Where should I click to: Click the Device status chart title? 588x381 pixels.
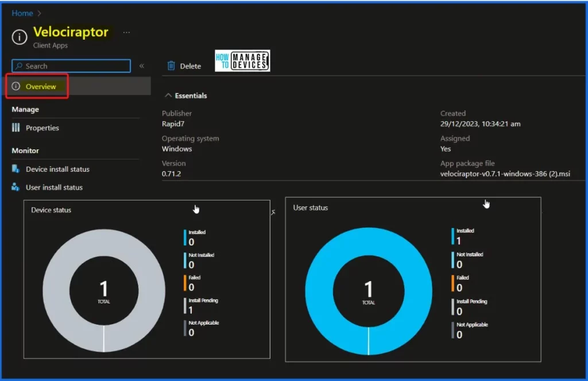click(51, 210)
